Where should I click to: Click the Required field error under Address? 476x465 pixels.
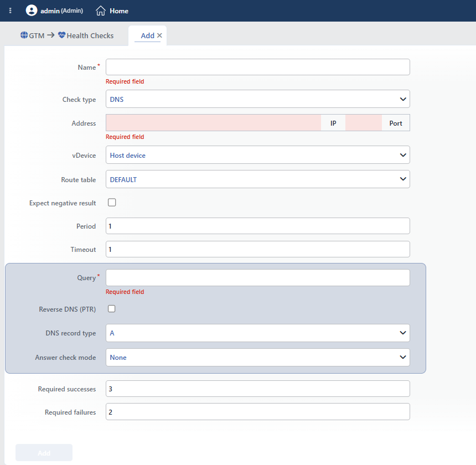125,137
